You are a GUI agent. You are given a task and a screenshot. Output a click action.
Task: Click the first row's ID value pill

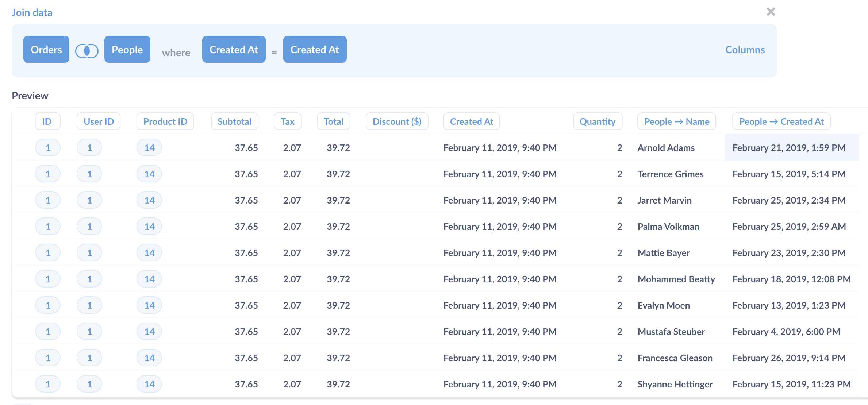[47, 147]
